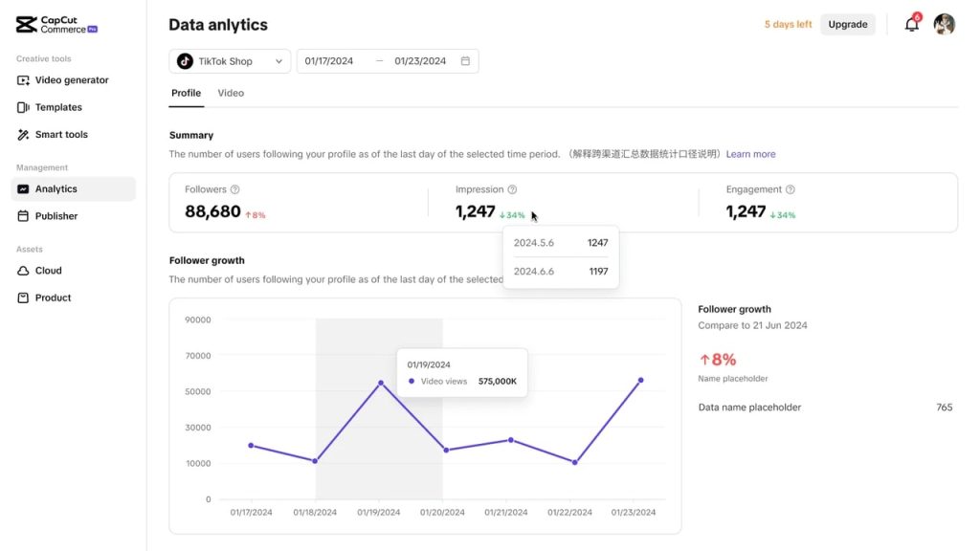Viewport: 980px width, 551px height.
Task: Go to Publisher in sidebar
Action: click(x=56, y=216)
